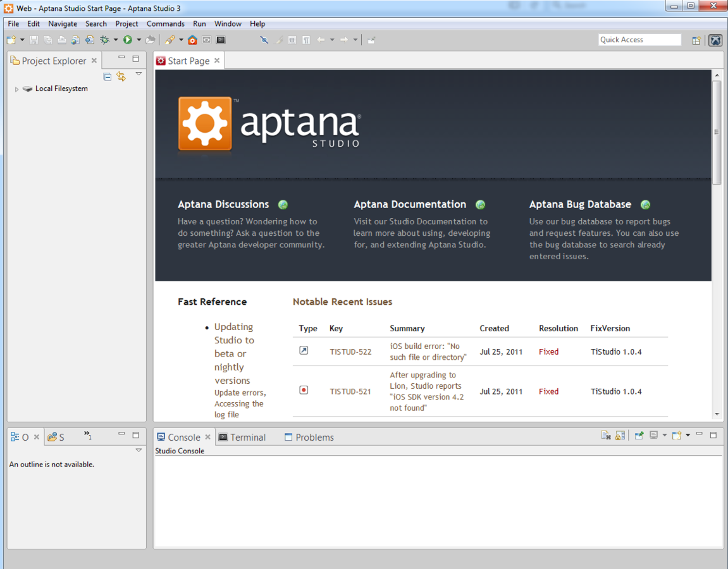Click into the Quick Access field

tap(639, 40)
